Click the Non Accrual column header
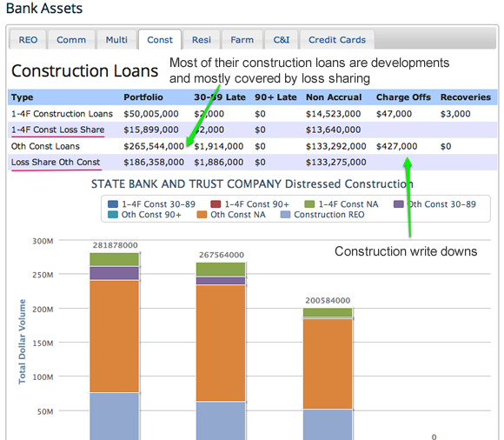Screen dimensions: 504x440 point(334,97)
